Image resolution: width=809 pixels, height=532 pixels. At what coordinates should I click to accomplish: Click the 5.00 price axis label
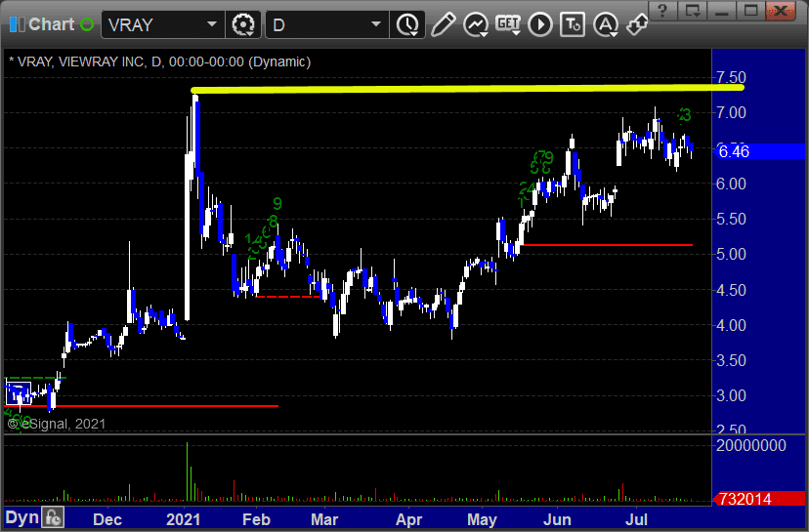(x=731, y=254)
